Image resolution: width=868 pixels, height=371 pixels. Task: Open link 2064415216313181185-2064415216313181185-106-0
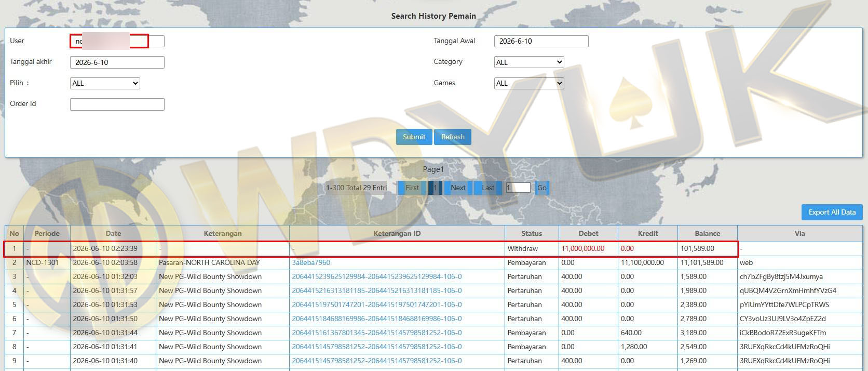click(x=377, y=290)
